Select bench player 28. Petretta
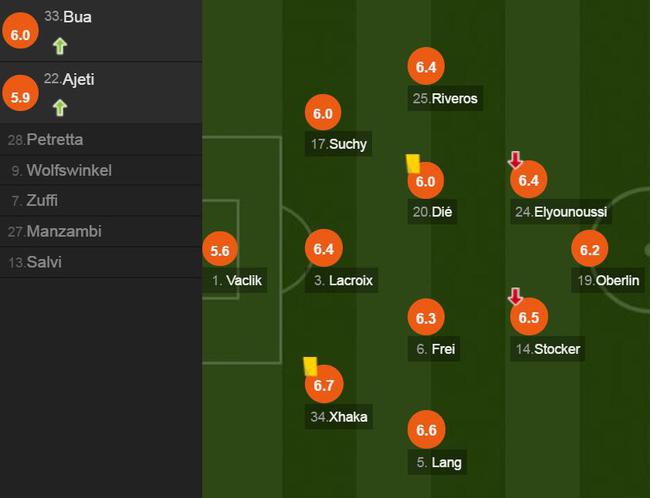The width and height of the screenshot is (650, 498). click(101, 140)
